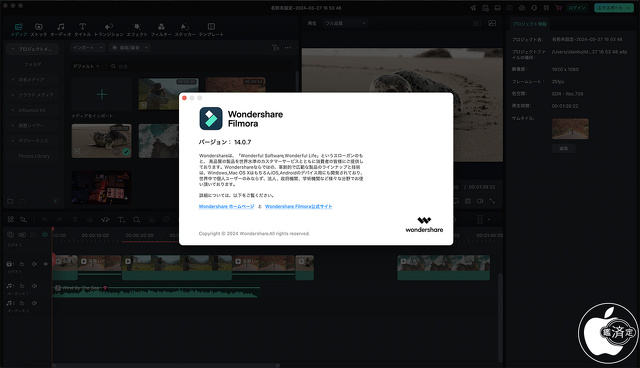Mute the ビデオ 1 track speaker

pos(34,264)
